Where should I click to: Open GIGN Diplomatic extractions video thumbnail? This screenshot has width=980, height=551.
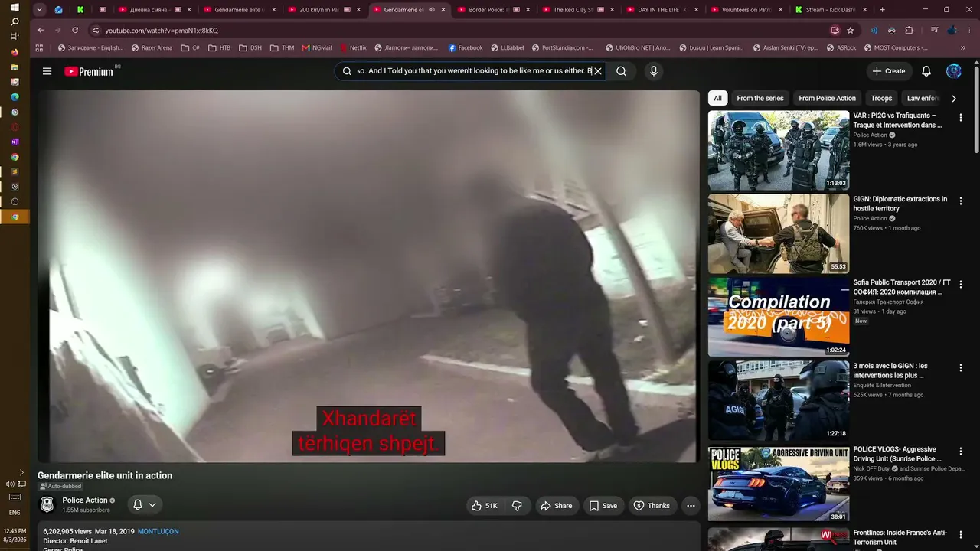[779, 234]
